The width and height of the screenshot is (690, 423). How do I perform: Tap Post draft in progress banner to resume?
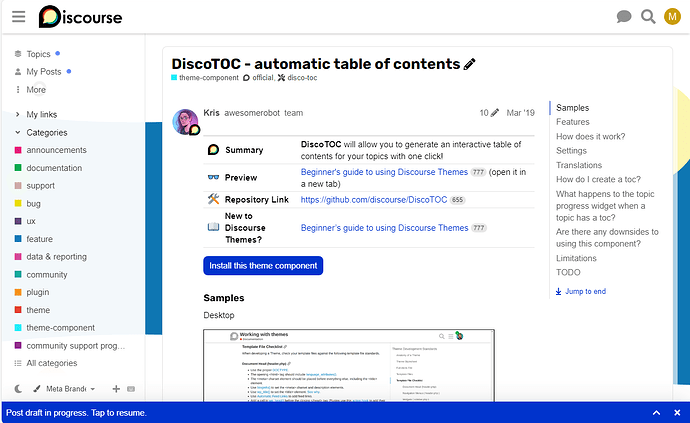(x=76, y=413)
